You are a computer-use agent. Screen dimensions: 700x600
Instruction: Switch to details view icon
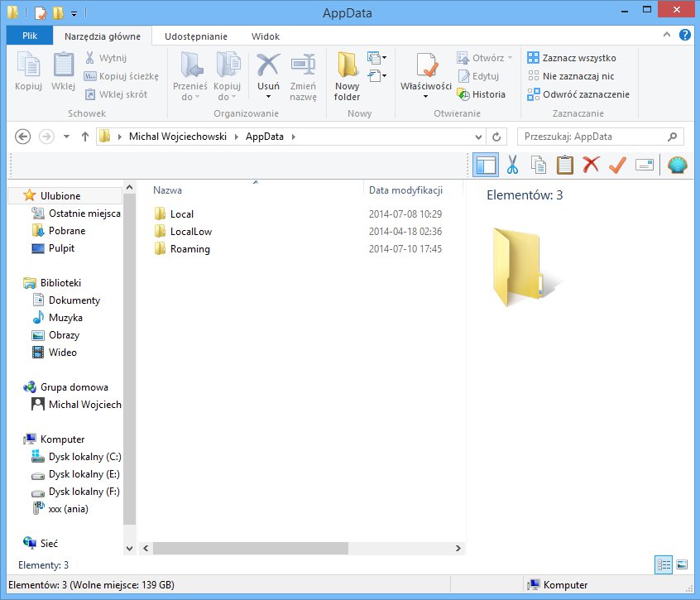664,565
